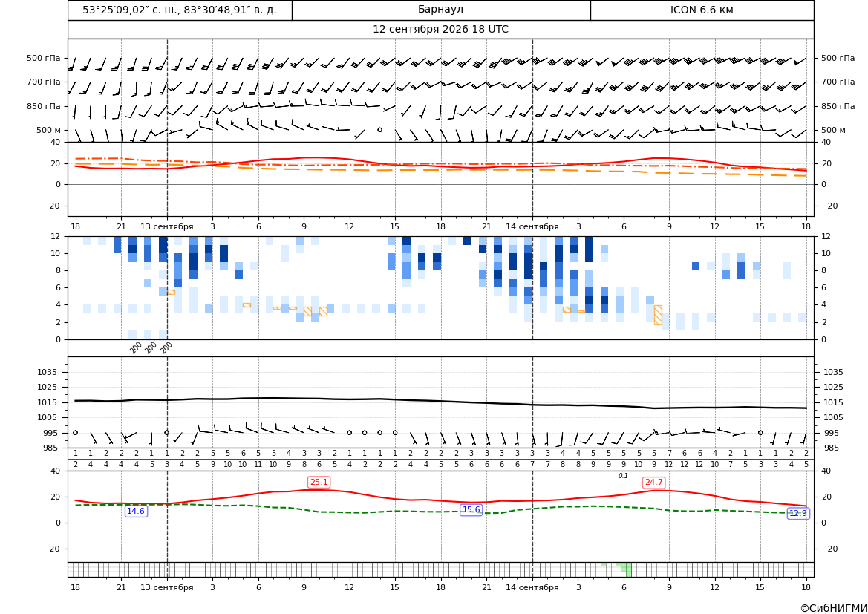Click the 14 сентября marker on bottom axis
The width and height of the screenshot is (868, 614).
pyautogui.click(x=532, y=587)
